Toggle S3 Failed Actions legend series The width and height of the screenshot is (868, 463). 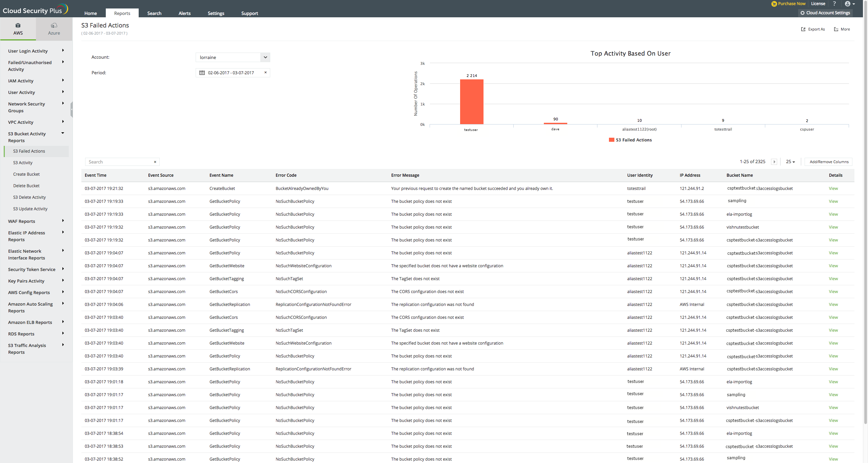630,140
